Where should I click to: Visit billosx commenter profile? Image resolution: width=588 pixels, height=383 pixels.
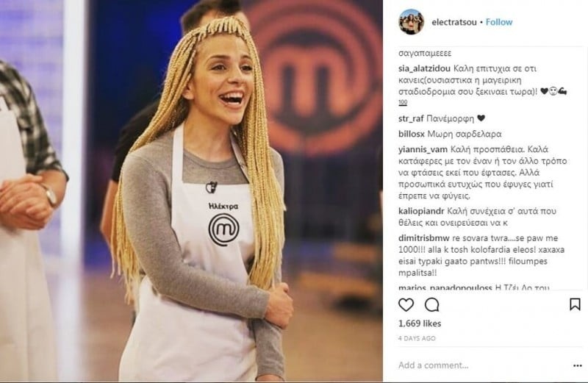coord(412,134)
